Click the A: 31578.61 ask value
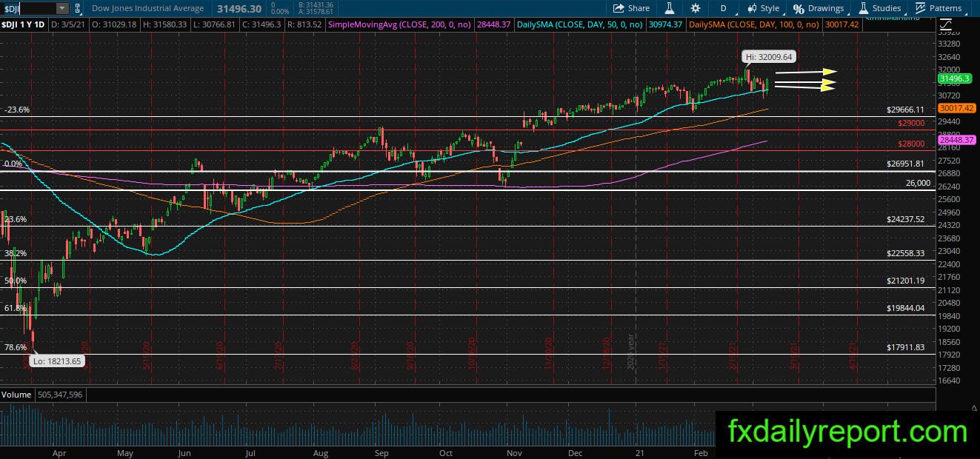Image resolution: width=980 pixels, height=459 pixels. point(316,12)
